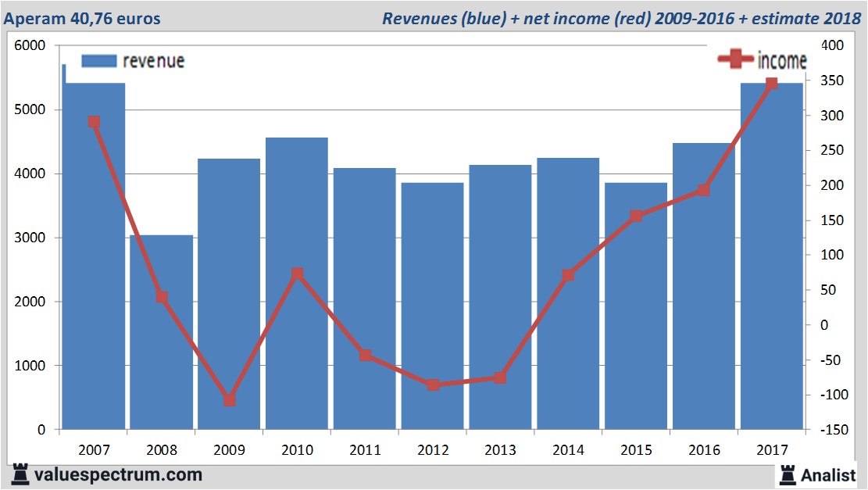Select the 2015 revenue bar
This screenshot has height=490, width=868.
(636, 306)
